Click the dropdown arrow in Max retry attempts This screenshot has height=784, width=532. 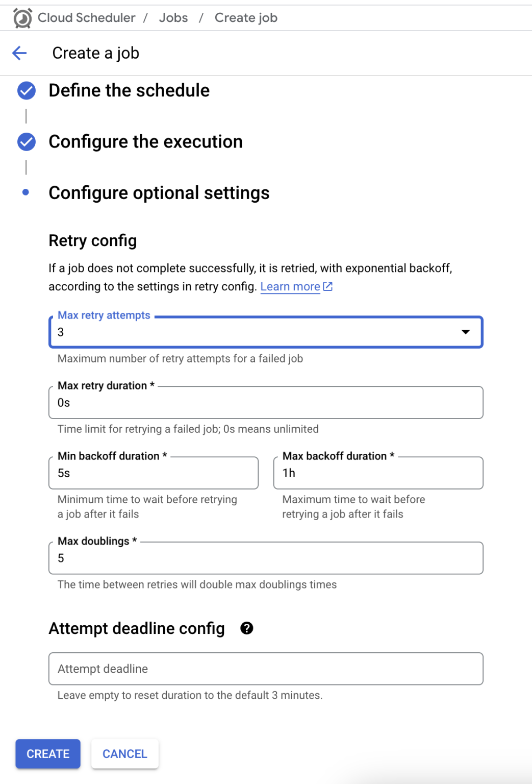coord(465,332)
